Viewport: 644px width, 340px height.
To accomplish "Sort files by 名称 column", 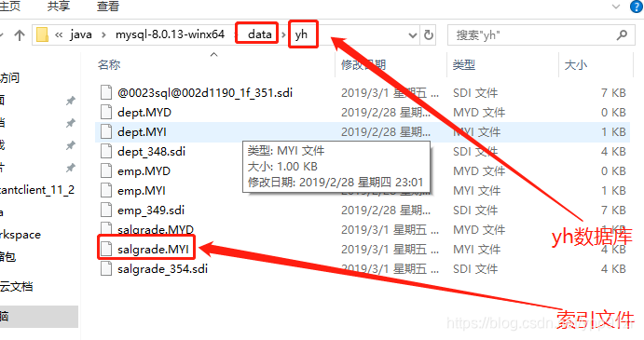I will 109,65.
